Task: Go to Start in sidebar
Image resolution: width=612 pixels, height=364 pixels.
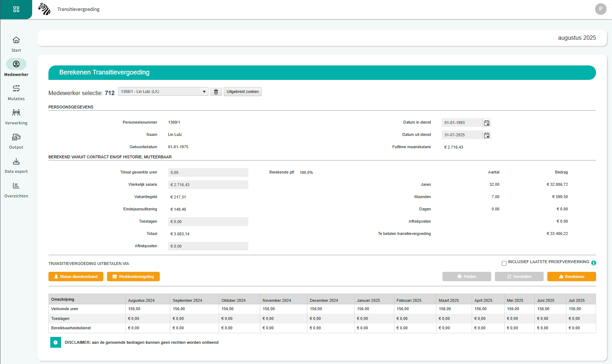Action: coord(16,44)
